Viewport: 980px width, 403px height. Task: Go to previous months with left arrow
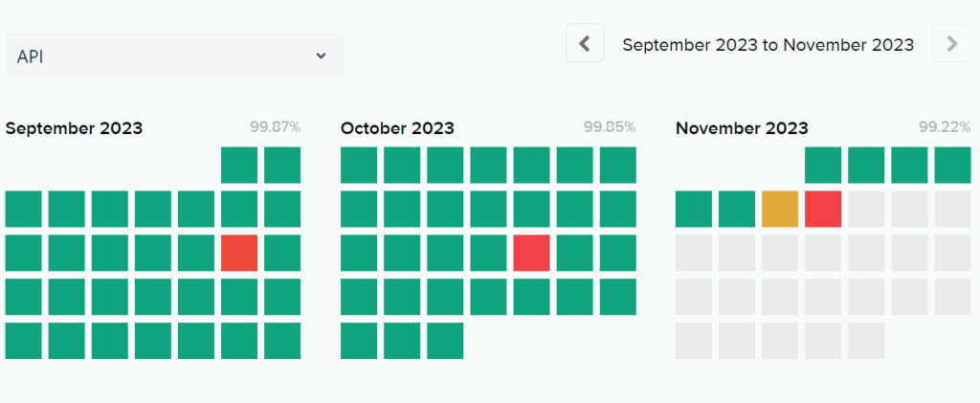(x=585, y=43)
